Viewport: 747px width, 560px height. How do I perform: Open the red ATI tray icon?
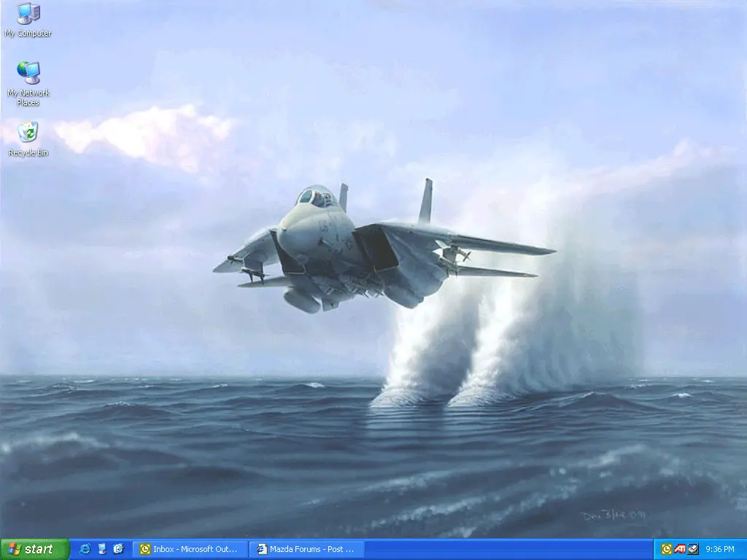pyautogui.click(x=679, y=549)
